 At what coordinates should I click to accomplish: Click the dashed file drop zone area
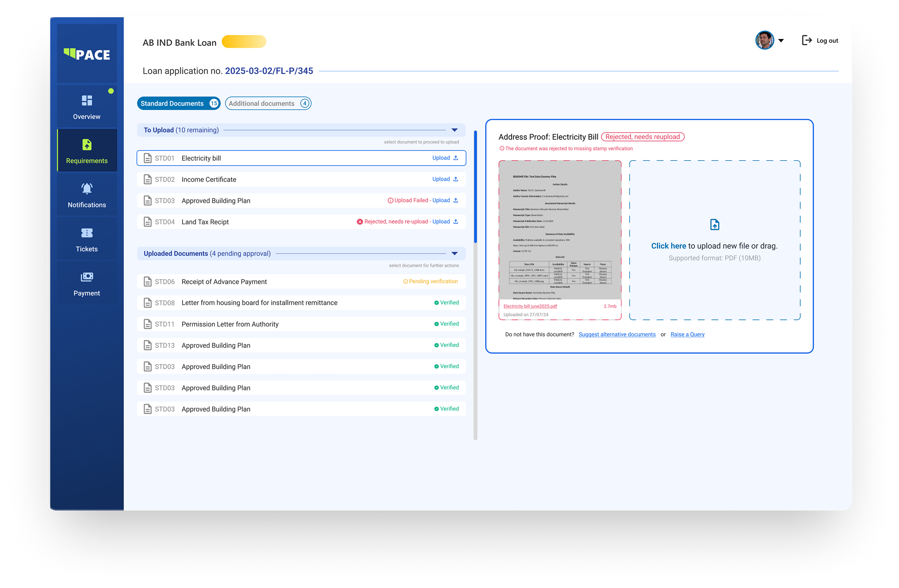point(715,240)
